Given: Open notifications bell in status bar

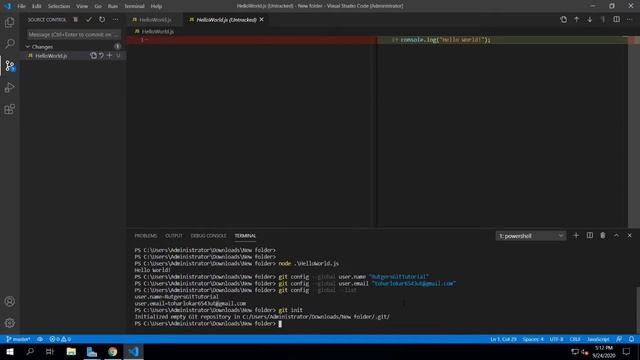Looking at the screenshot, I should (x=631, y=339).
